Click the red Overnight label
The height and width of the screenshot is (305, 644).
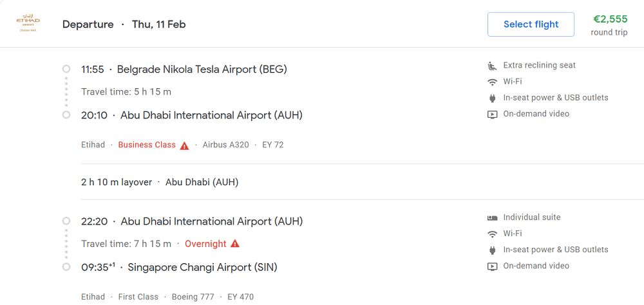click(x=205, y=244)
